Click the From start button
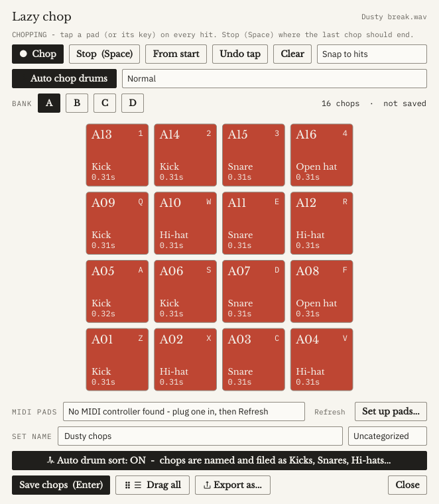Image resolution: width=439 pixels, height=504 pixels. [x=176, y=54]
